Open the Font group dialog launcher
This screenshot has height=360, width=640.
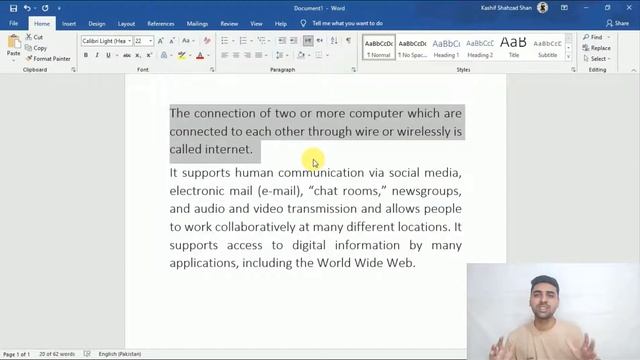[x=212, y=70]
